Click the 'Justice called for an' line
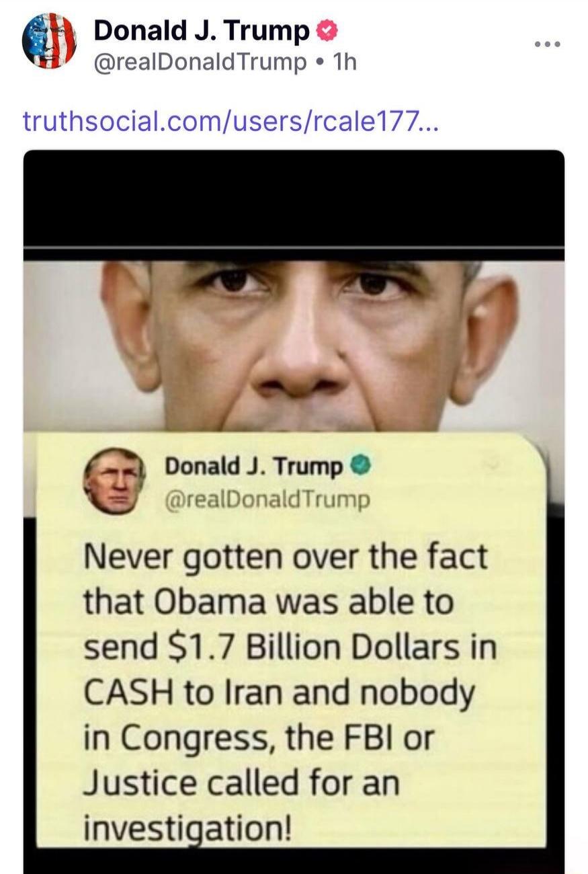Image resolution: width=588 pixels, height=874 pixels. [241, 783]
